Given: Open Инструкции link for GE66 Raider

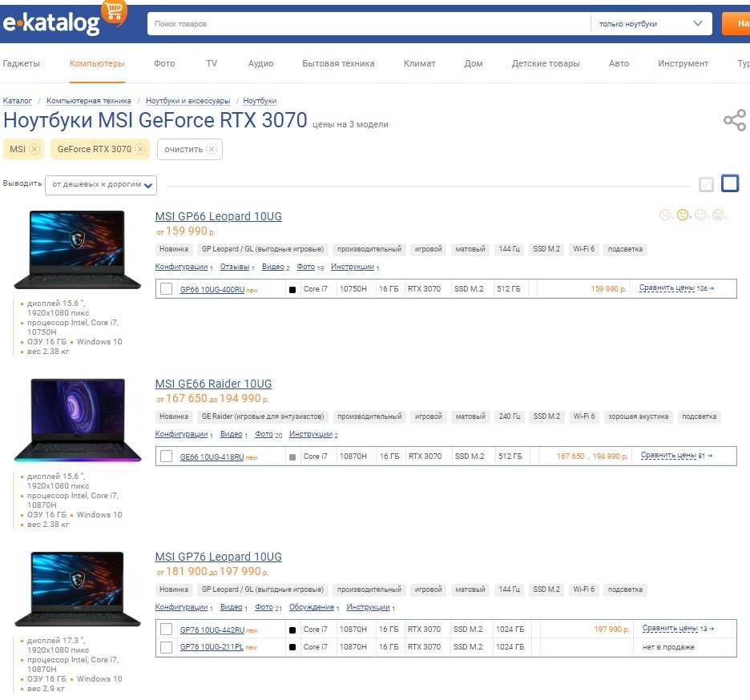Looking at the screenshot, I should click(x=311, y=434).
